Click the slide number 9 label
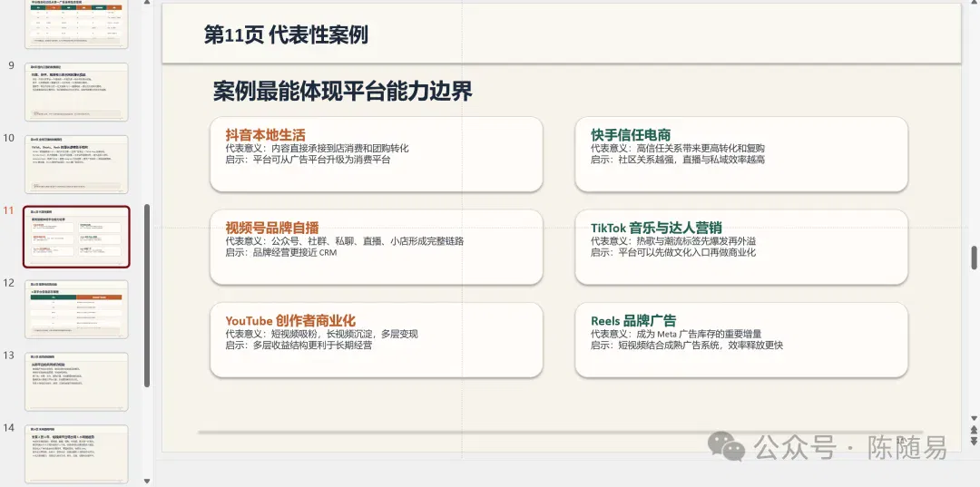Screen dimensions: 980x487 [11, 65]
